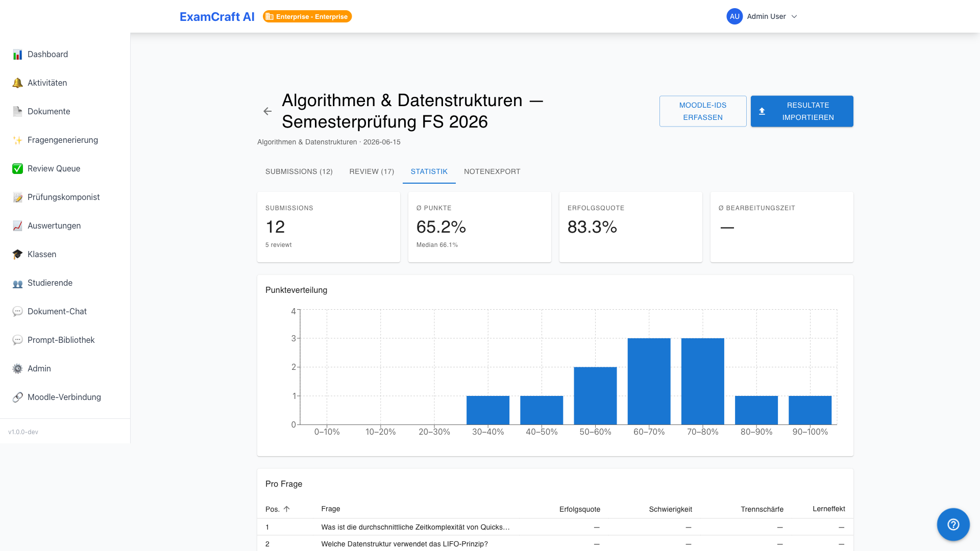Click the upload icon in Resultate Importieren

point(762,111)
